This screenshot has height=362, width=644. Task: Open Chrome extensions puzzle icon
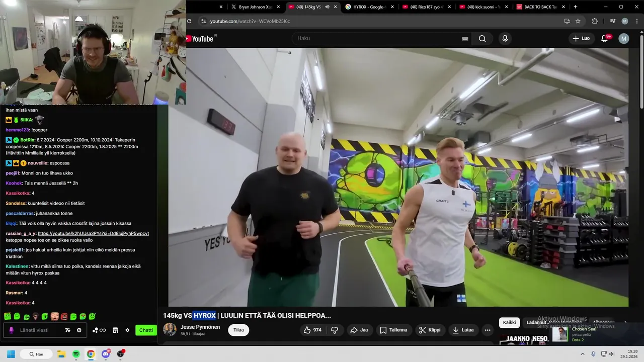point(595,21)
